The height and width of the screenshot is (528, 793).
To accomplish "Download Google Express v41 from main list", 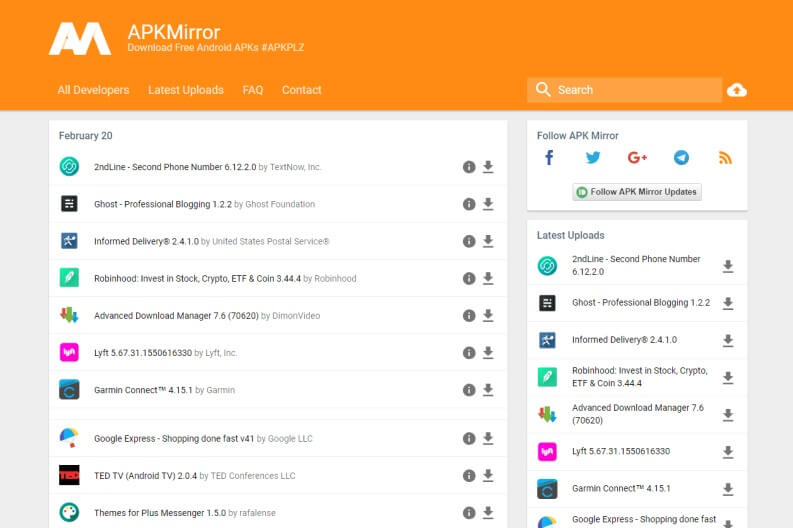I will click(488, 438).
